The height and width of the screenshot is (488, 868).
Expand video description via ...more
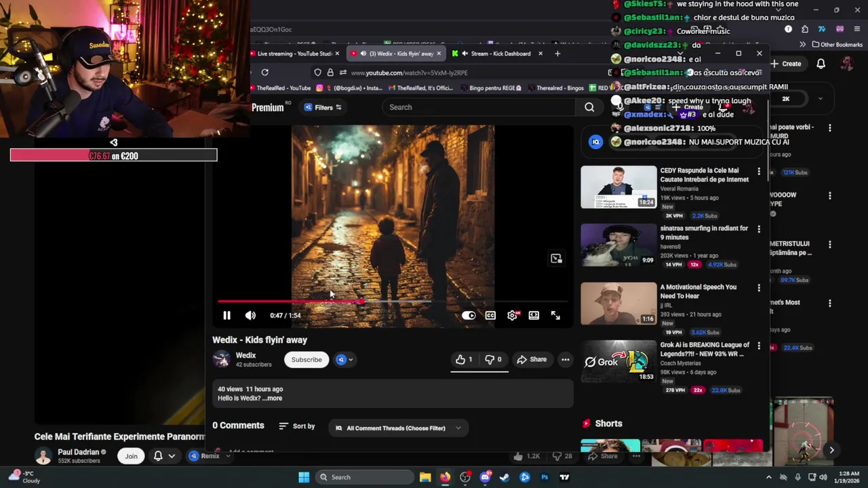pos(272,399)
